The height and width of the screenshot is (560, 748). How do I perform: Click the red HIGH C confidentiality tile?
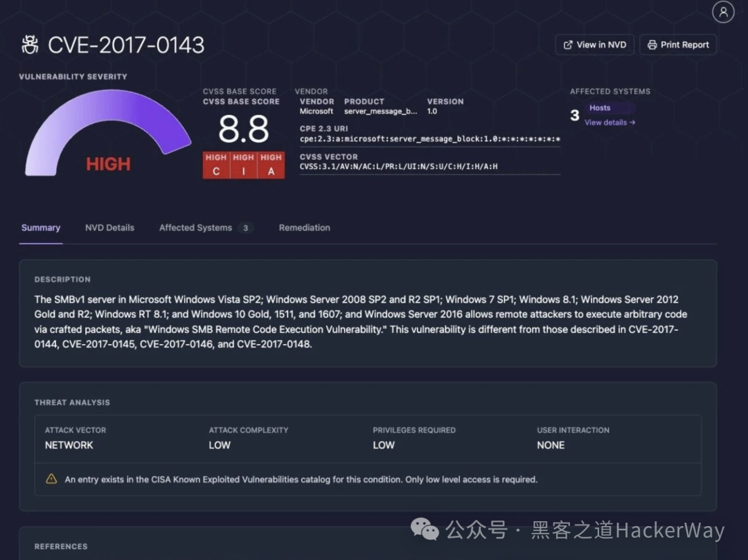coord(216,165)
